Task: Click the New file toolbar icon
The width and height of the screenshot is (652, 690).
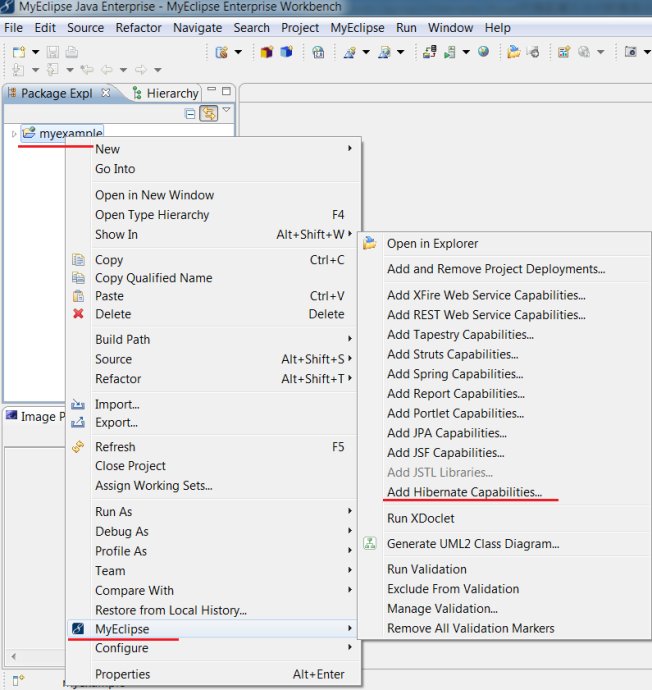Action: pos(19,52)
